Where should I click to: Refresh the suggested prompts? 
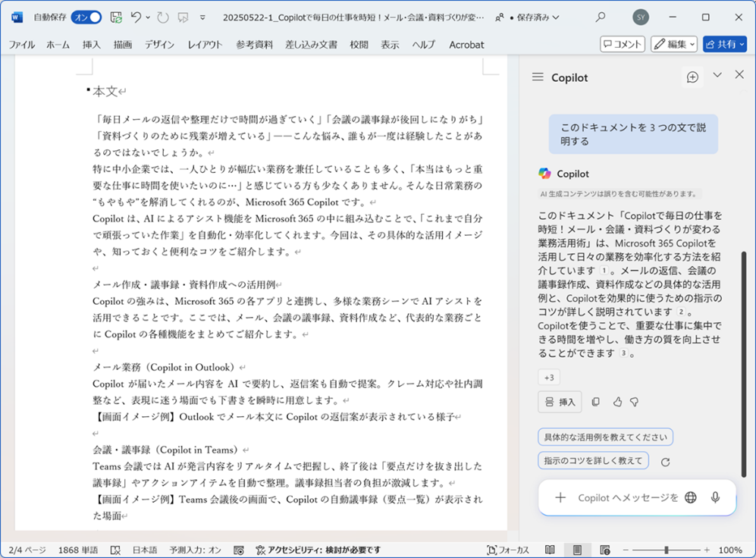[665, 462]
